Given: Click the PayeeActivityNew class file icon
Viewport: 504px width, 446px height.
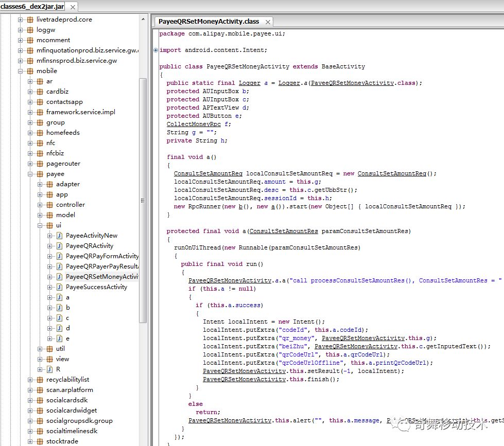Looking at the screenshot, I should coord(60,236).
